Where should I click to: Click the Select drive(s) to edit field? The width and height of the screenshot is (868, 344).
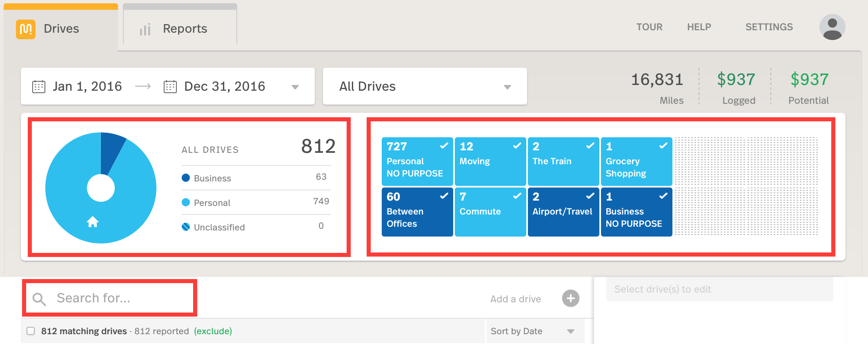coord(719,289)
